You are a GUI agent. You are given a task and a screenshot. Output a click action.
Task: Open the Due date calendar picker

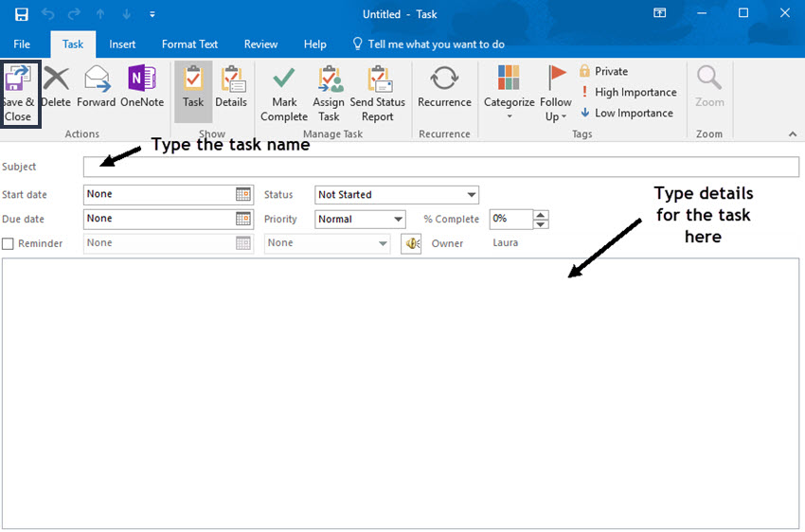click(x=243, y=219)
